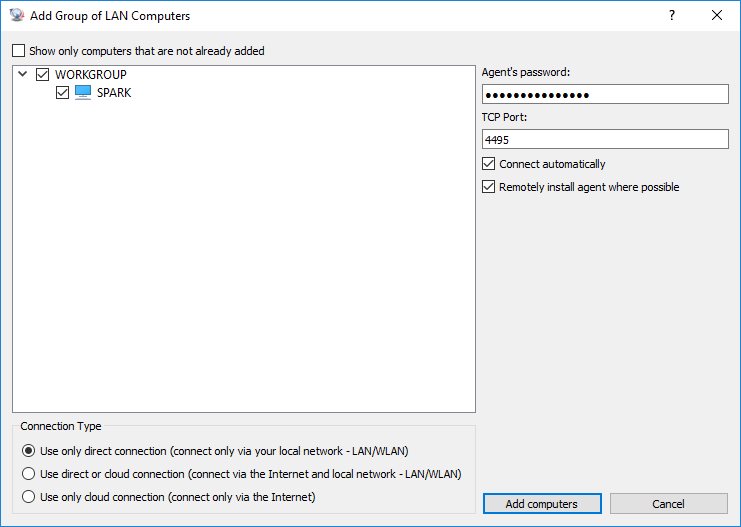The width and height of the screenshot is (741, 527).
Task: Click the Cancel button
Action: (x=668, y=504)
